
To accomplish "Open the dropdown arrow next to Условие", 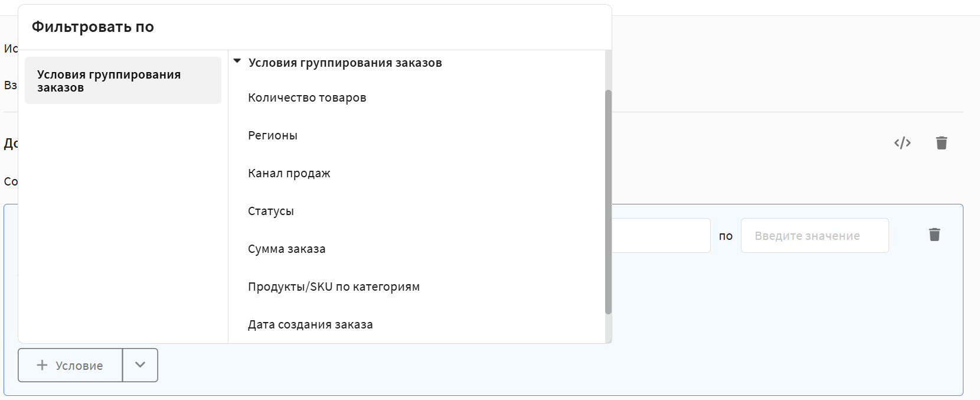I will click(140, 365).
